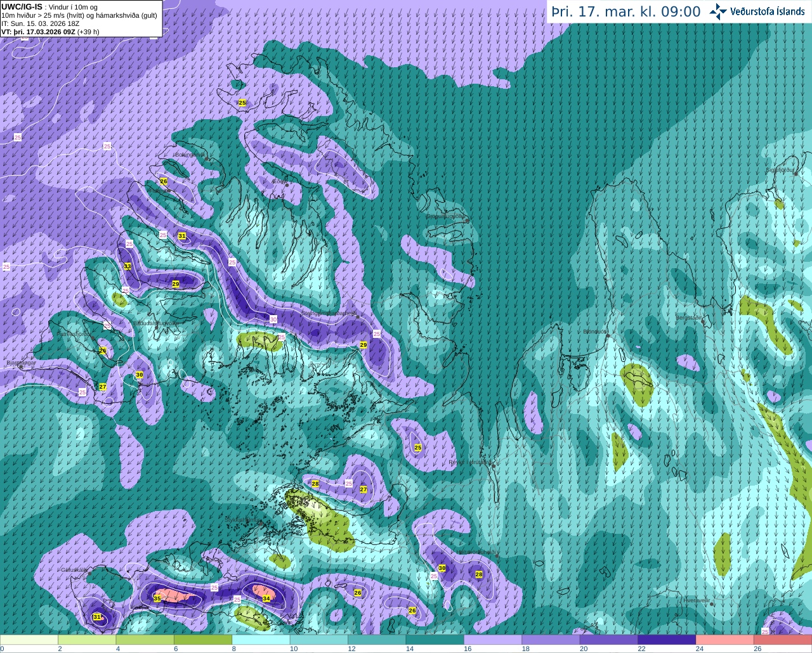
Task: Click the yellow '26' label above Flateyri
Action: click(x=164, y=181)
